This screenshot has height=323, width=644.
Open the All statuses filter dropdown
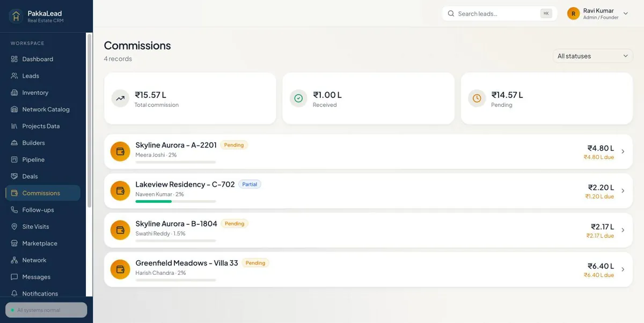coord(593,56)
